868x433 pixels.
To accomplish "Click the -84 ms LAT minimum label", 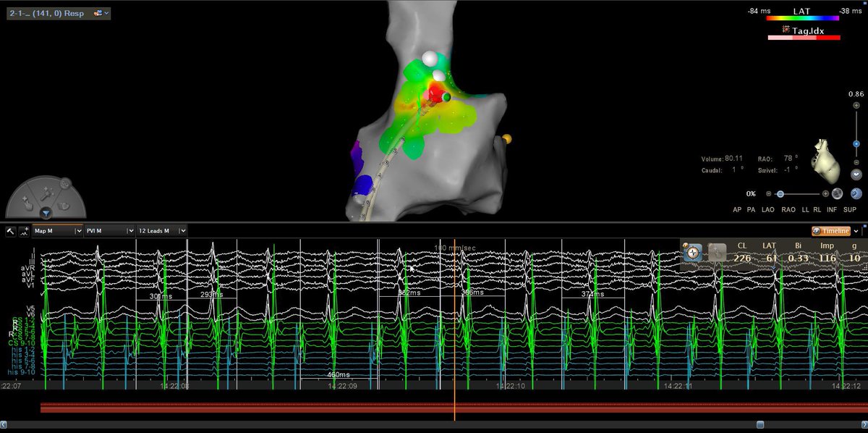I will click(x=759, y=10).
